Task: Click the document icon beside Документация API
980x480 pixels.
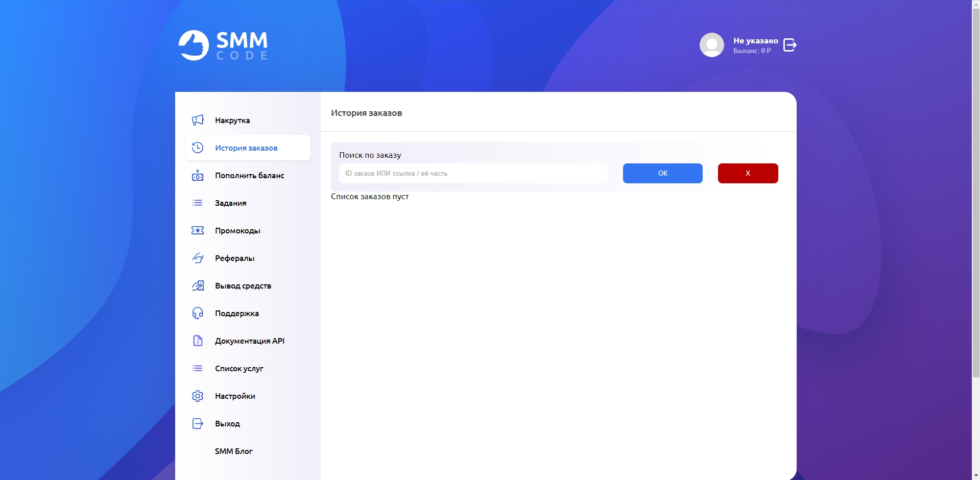Action: 198,341
